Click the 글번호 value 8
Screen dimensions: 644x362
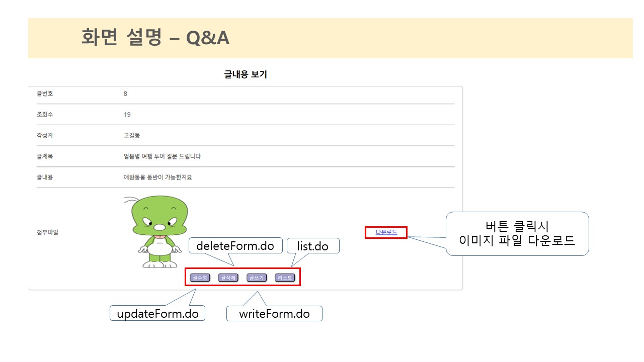pos(125,94)
